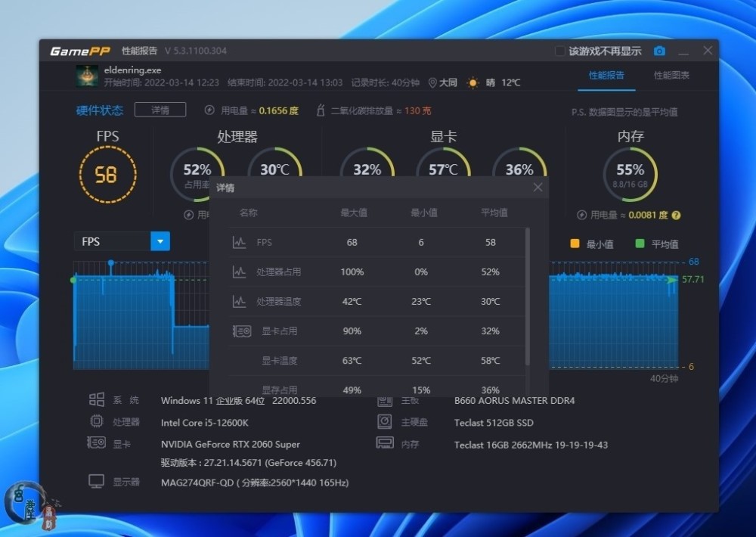Enable the 该游戏不再显示 checkbox
Viewport: 756px width, 537px height.
tap(559, 51)
